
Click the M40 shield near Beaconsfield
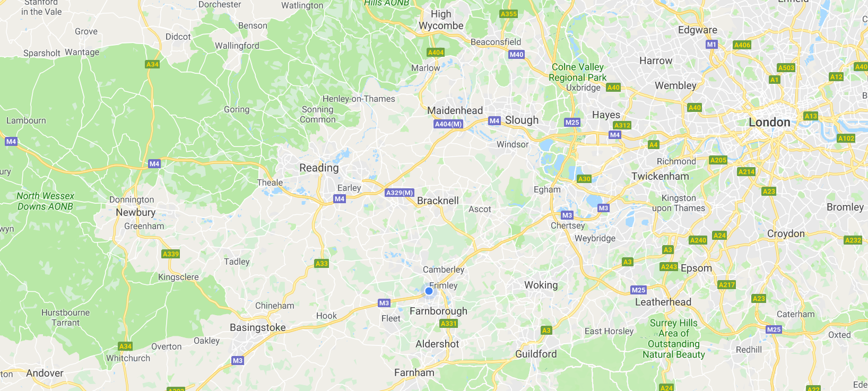516,55
